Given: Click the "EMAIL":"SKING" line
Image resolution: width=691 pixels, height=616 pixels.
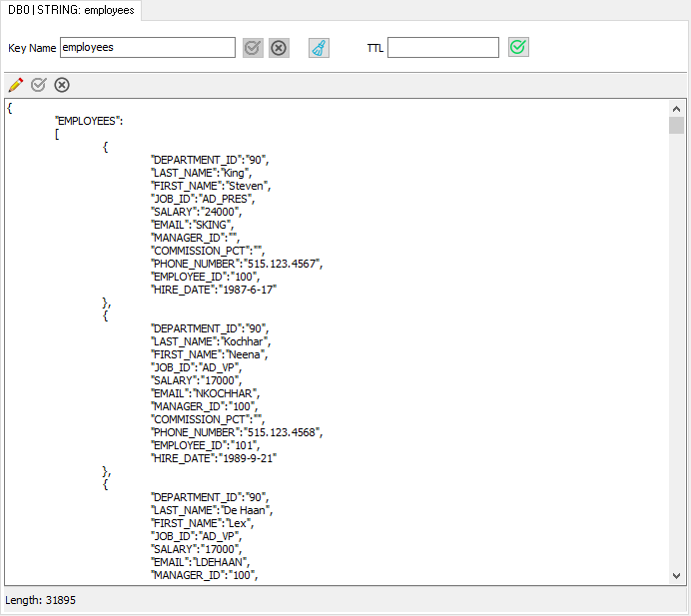Looking at the screenshot, I should tap(192, 225).
